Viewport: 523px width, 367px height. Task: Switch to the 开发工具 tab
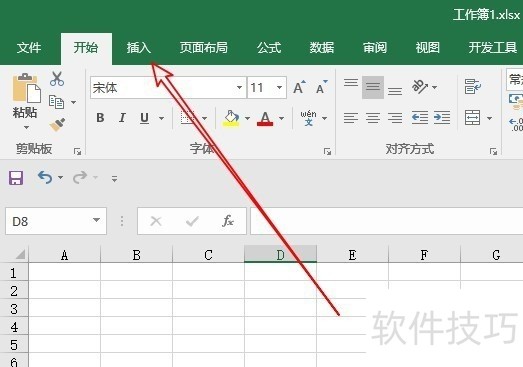pos(493,48)
